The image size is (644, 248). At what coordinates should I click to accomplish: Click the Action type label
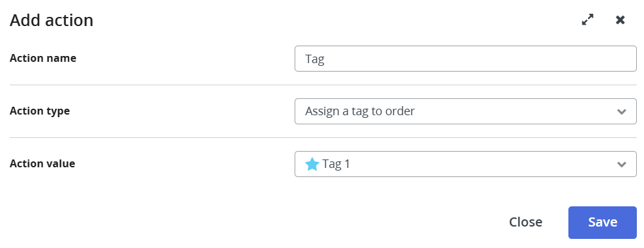pyautogui.click(x=40, y=111)
